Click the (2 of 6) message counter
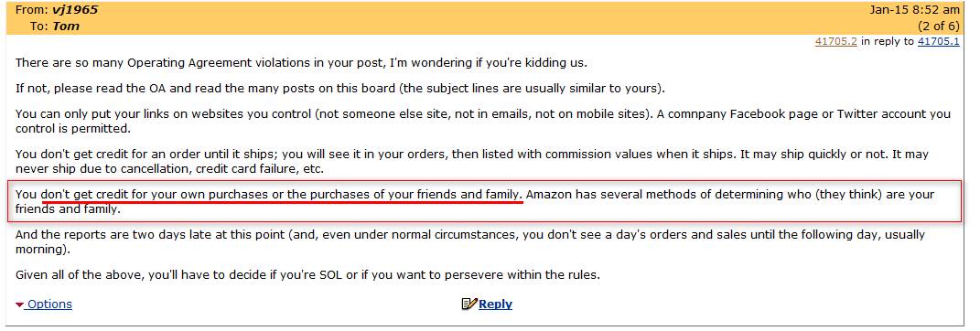 (938, 27)
